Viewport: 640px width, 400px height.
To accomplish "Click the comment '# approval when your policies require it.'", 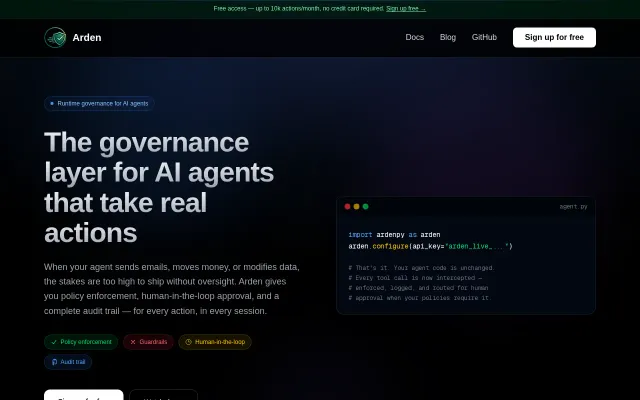I will pos(420,298).
